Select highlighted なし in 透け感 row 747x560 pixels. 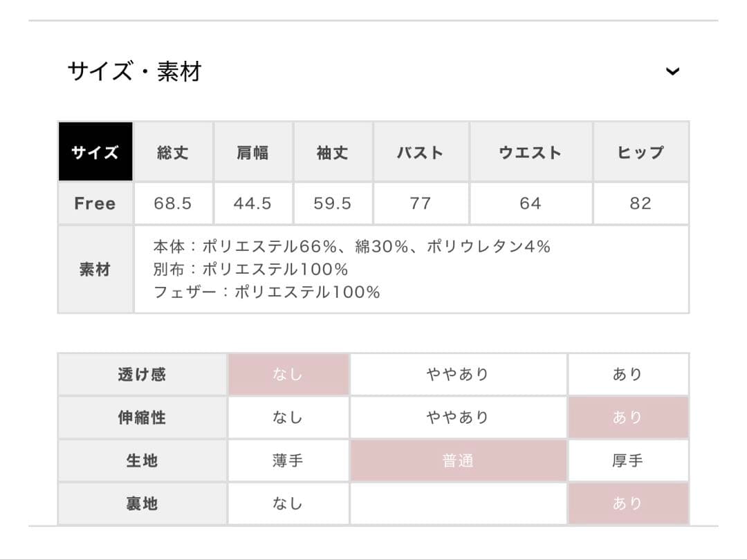(288, 375)
